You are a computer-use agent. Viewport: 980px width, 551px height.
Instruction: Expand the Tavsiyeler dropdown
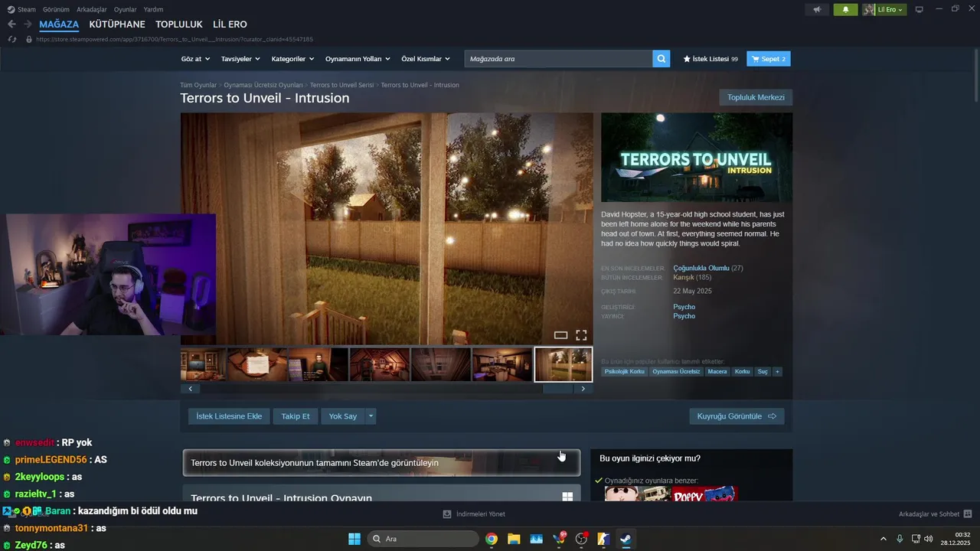[x=240, y=59]
